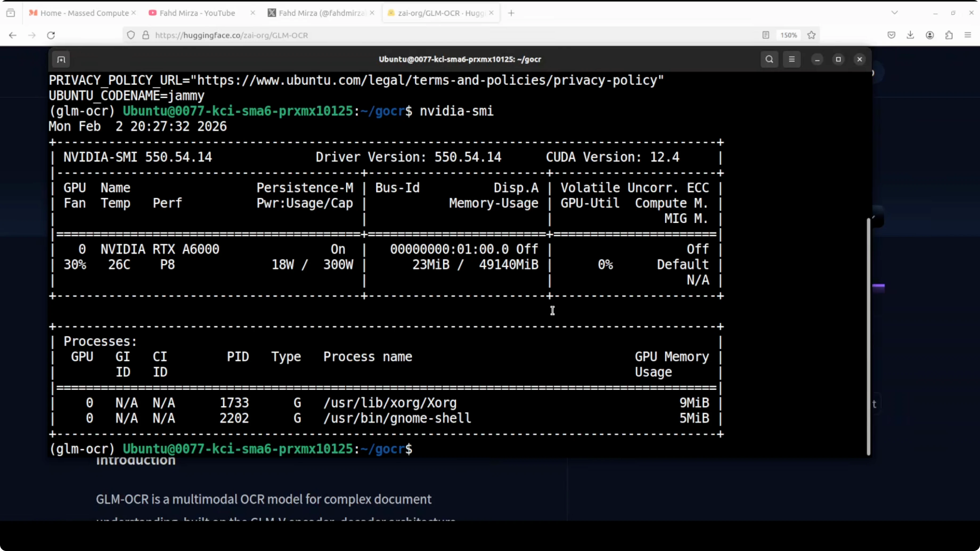Viewport: 980px width, 551px height.
Task: Open Firefox downloads arrow icon
Action: (910, 35)
